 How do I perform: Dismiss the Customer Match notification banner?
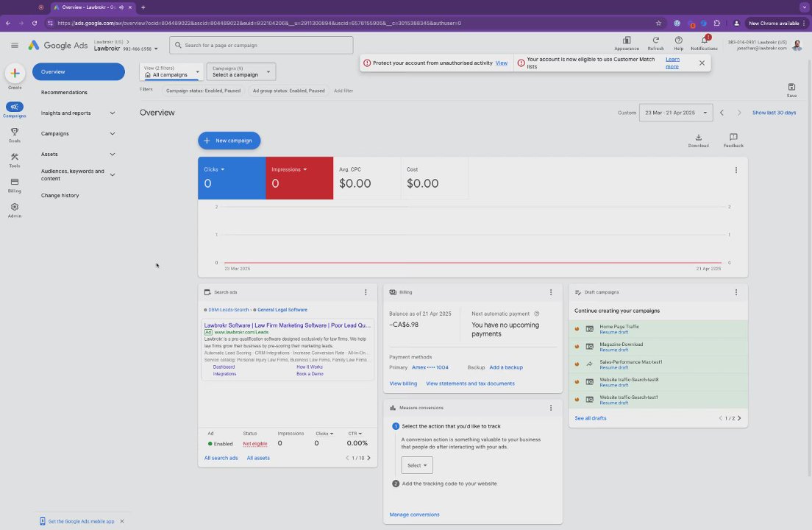point(702,63)
